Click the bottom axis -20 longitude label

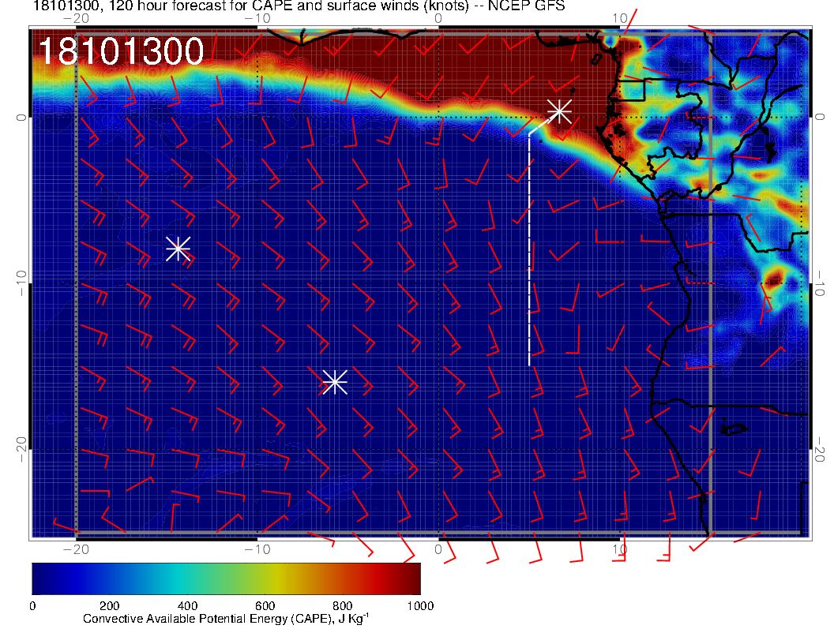75,549
